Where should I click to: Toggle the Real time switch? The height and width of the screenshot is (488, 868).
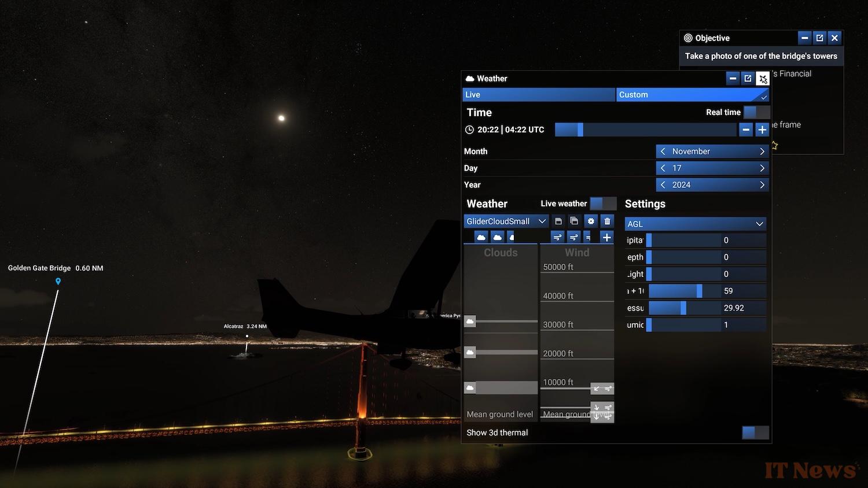point(756,112)
